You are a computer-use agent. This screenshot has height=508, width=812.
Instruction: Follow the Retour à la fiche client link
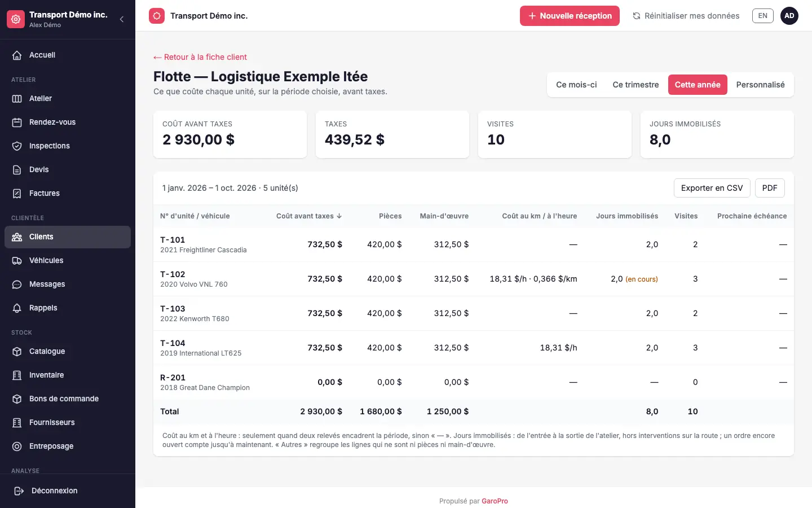pos(200,57)
